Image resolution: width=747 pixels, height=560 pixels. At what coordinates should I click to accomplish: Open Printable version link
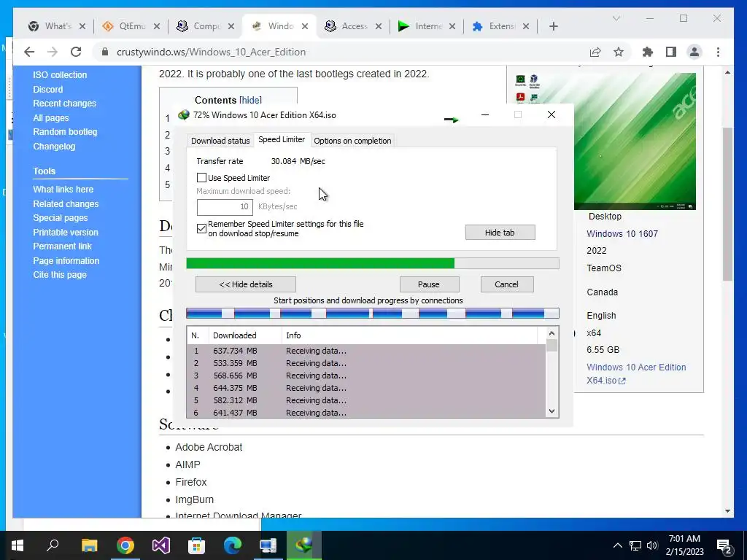tap(65, 232)
